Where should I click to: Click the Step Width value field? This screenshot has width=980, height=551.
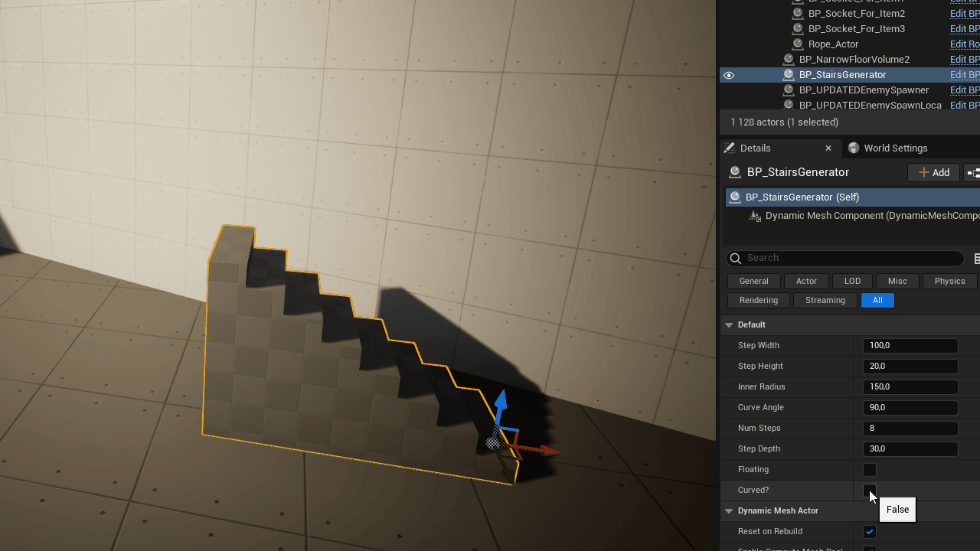910,346
